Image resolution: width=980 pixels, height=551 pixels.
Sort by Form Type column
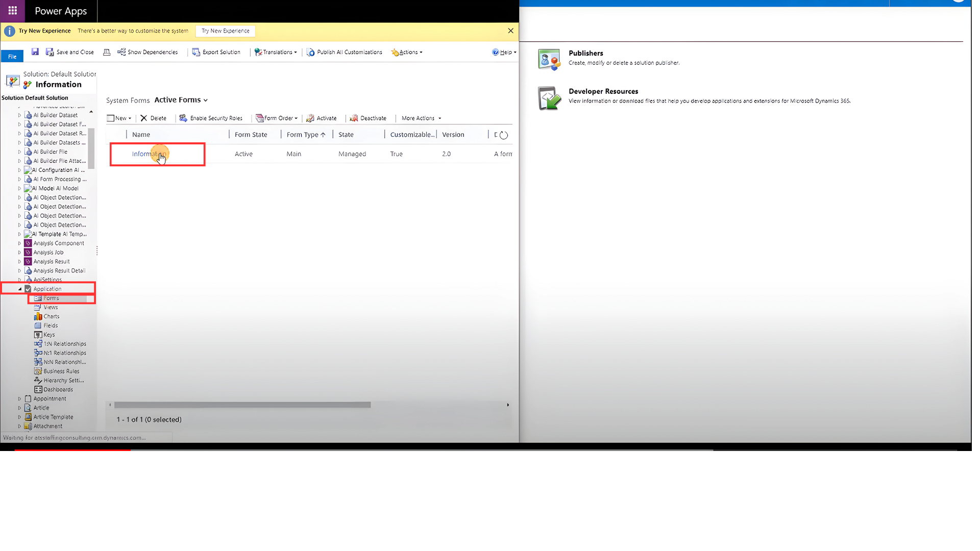[x=306, y=135]
